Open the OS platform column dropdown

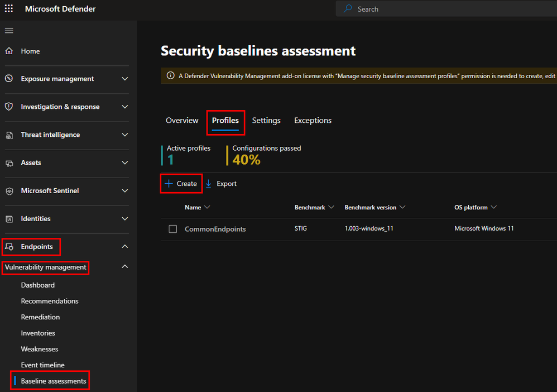(x=493, y=207)
